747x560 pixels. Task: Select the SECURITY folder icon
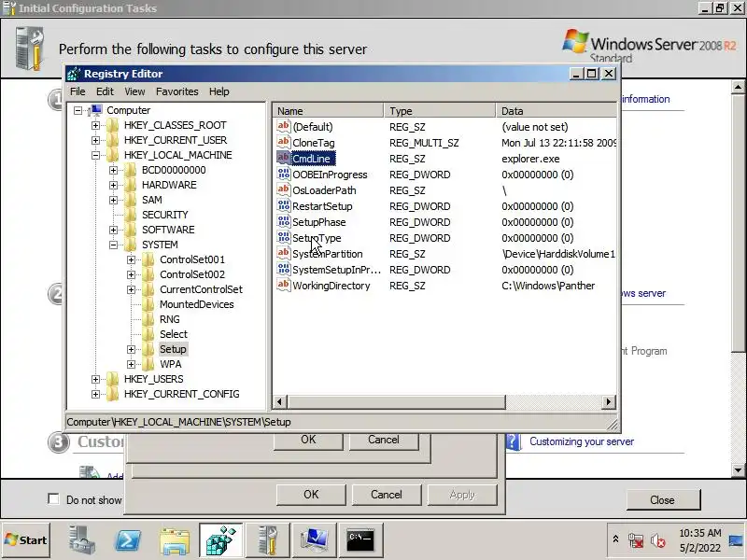point(130,215)
